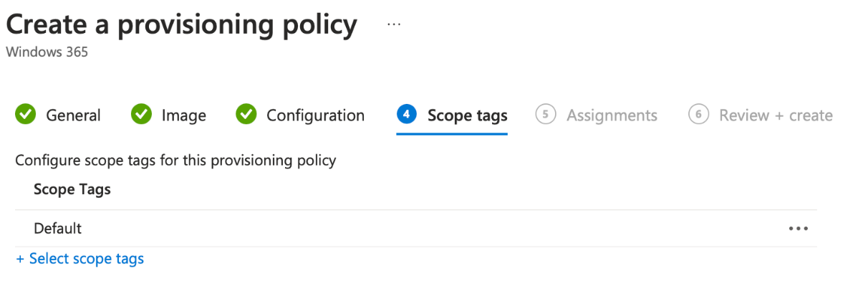Image resolution: width=868 pixels, height=304 pixels.
Task: Jump to the Assignments tab
Action: (x=612, y=115)
